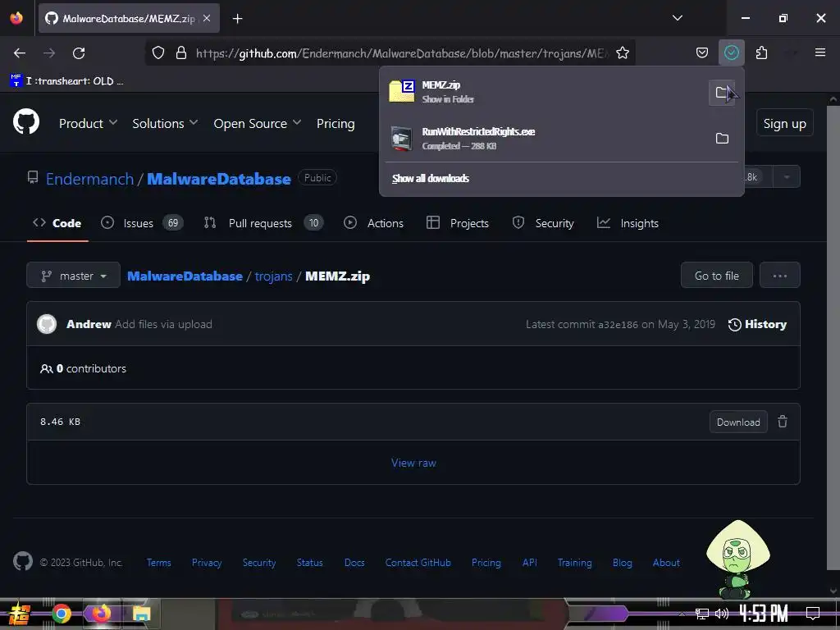This screenshot has height=630, width=840.
Task: Switch to the Pull requests tab
Action: pos(263,223)
